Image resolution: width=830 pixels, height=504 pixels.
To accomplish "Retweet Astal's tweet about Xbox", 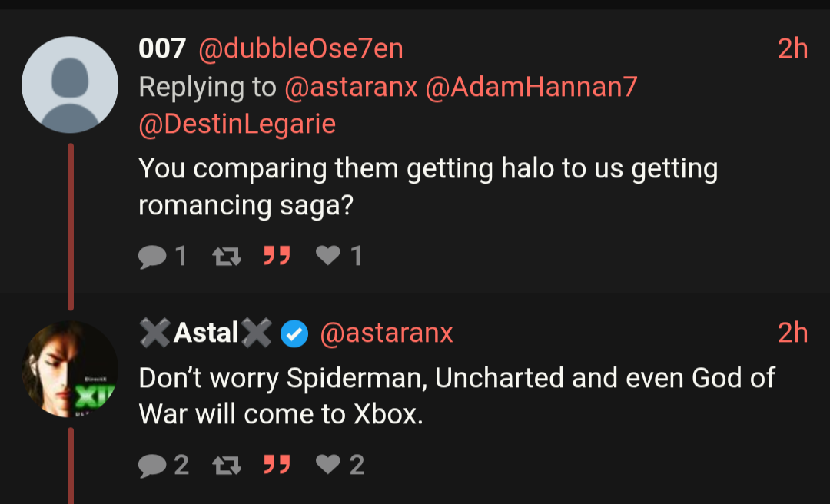I will pos(225,464).
